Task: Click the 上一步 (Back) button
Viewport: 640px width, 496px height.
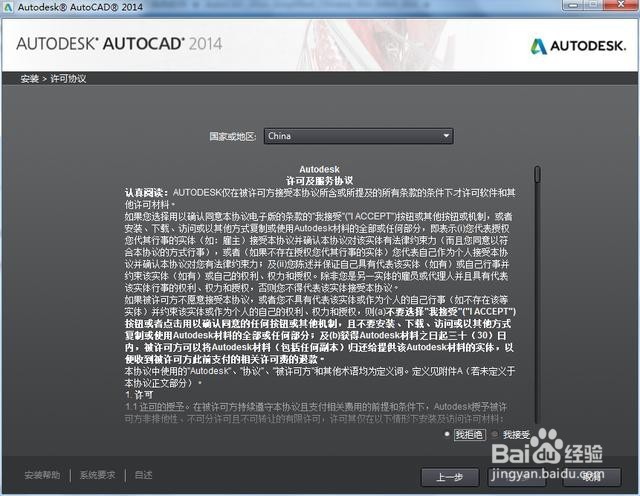Action: (x=450, y=477)
